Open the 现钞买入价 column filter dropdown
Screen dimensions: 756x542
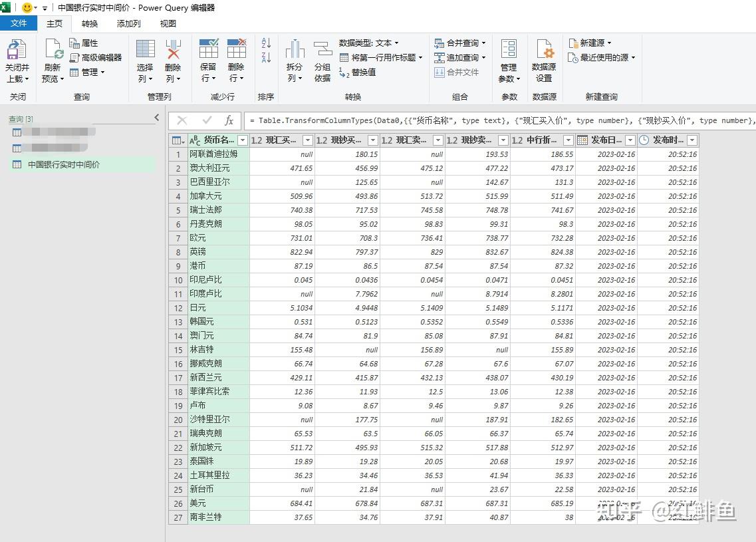point(373,140)
